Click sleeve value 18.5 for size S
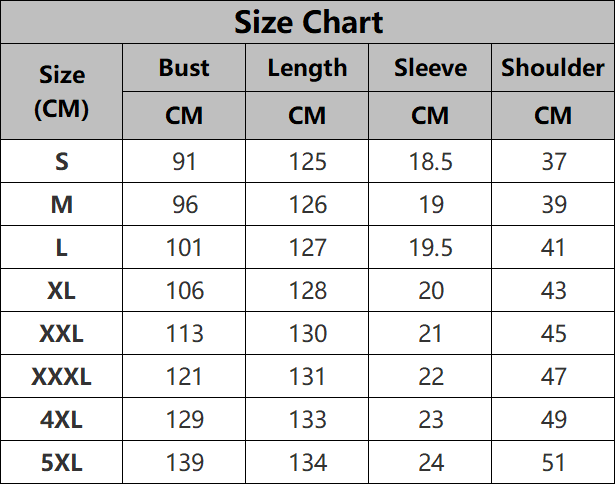Image resolution: width=615 pixels, height=484 pixels. coord(430,161)
